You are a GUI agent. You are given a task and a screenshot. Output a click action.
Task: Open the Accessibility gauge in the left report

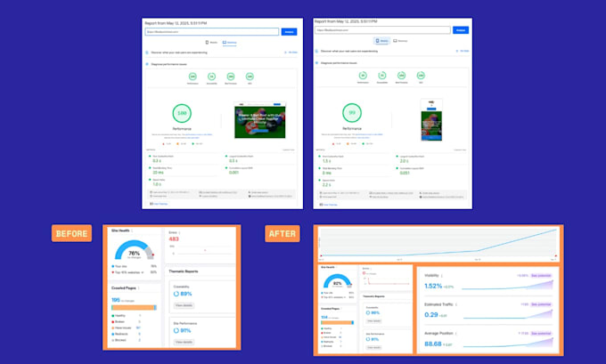[x=211, y=77]
